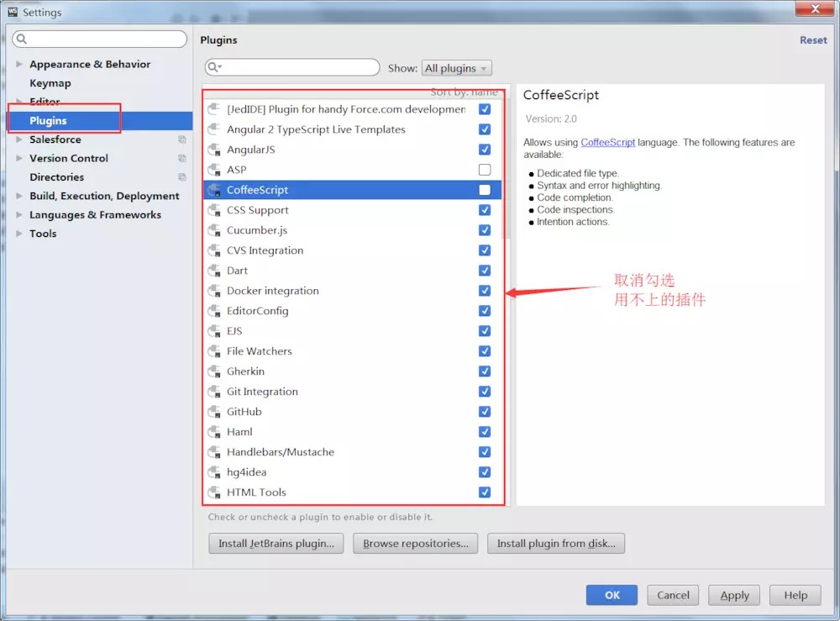Viewport: 840px width, 621px height.
Task: Click the ASP plugin icon
Action: (214, 170)
